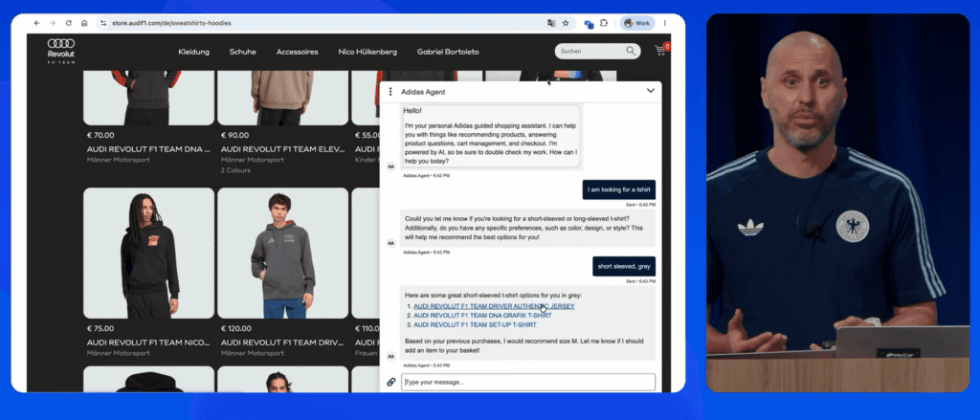Screen dimensions: 980x420
Task: View site information icon in address bar
Action: [103, 23]
